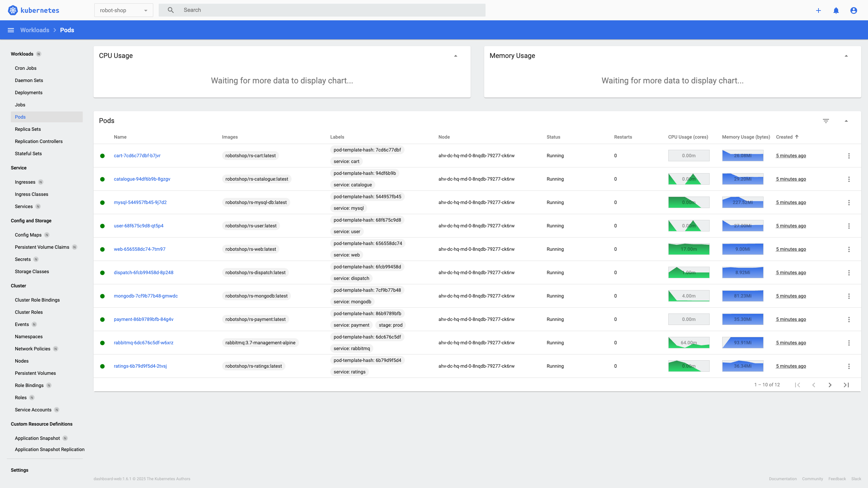The width and height of the screenshot is (868, 488).
Task: Open the robot-shop namespace dropdown
Action: (x=123, y=11)
